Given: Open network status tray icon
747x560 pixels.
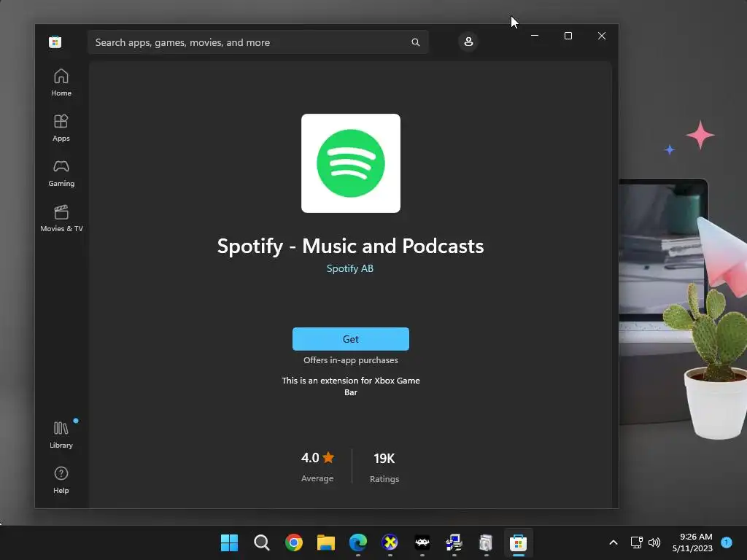Looking at the screenshot, I should tap(636, 542).
